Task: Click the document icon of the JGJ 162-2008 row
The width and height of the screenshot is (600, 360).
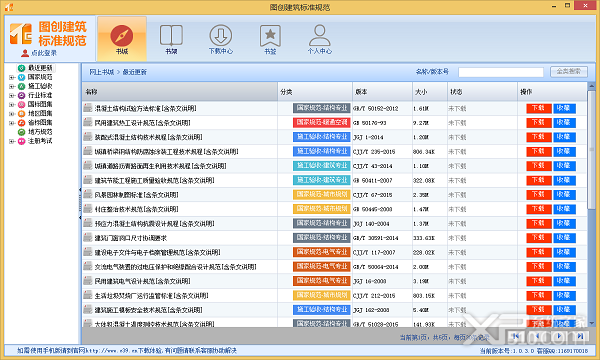Action: 88,310
